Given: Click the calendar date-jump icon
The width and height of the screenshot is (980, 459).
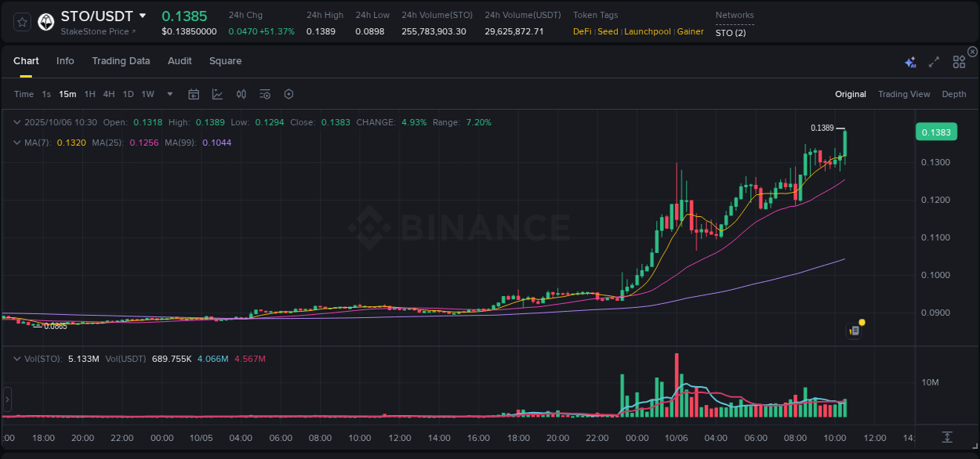Looking at the screenshot, I should [194, 94].
